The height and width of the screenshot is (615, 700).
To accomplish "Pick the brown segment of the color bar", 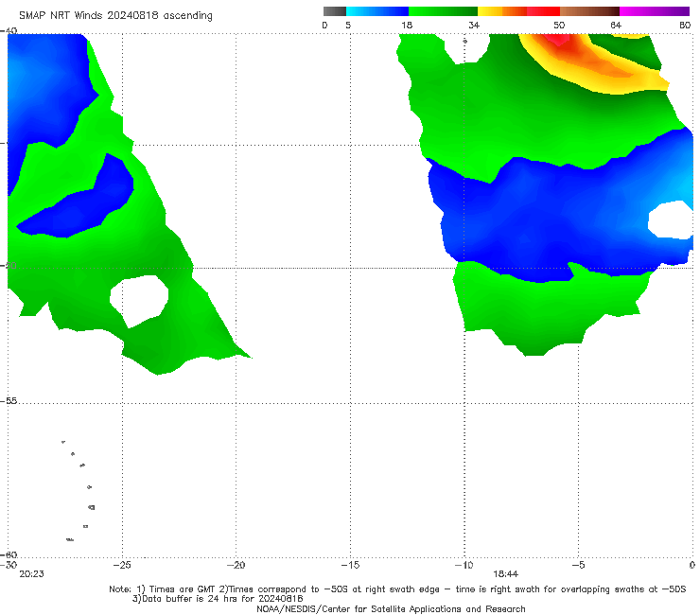I will tap(589, 11).
